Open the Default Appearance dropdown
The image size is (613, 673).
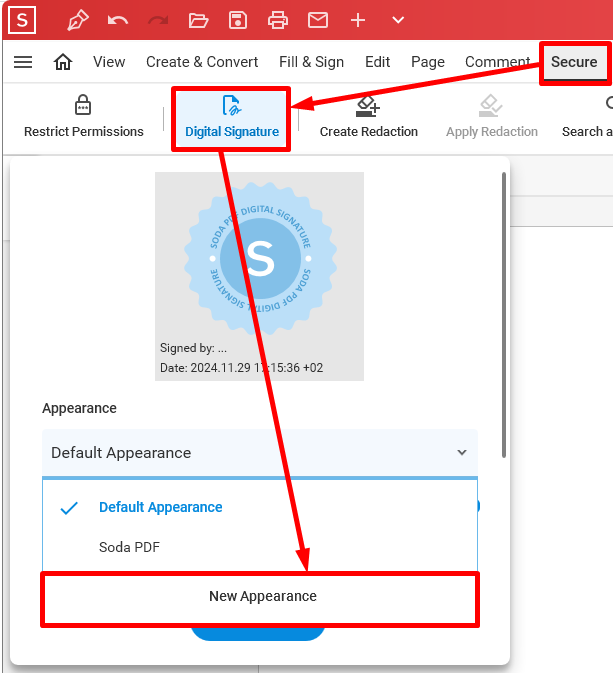tap(260, 452)
